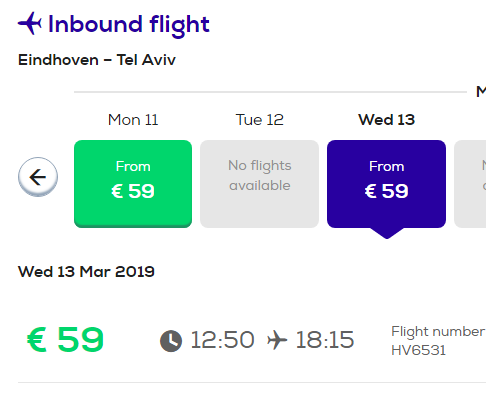The width and height of the screenshot is (486, 403).
Task: Select the Mon 11 green fare card
Action: [133, 184]
